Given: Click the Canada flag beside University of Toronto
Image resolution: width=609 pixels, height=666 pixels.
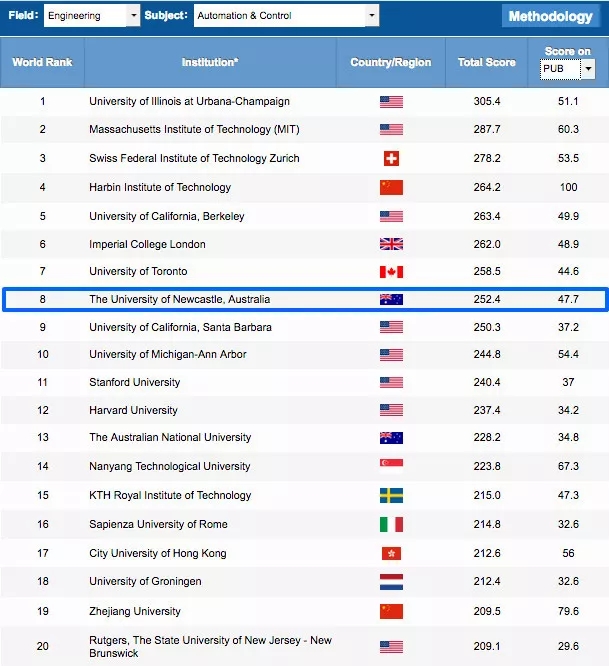Looking at the screenshot, I should [391, 272].
